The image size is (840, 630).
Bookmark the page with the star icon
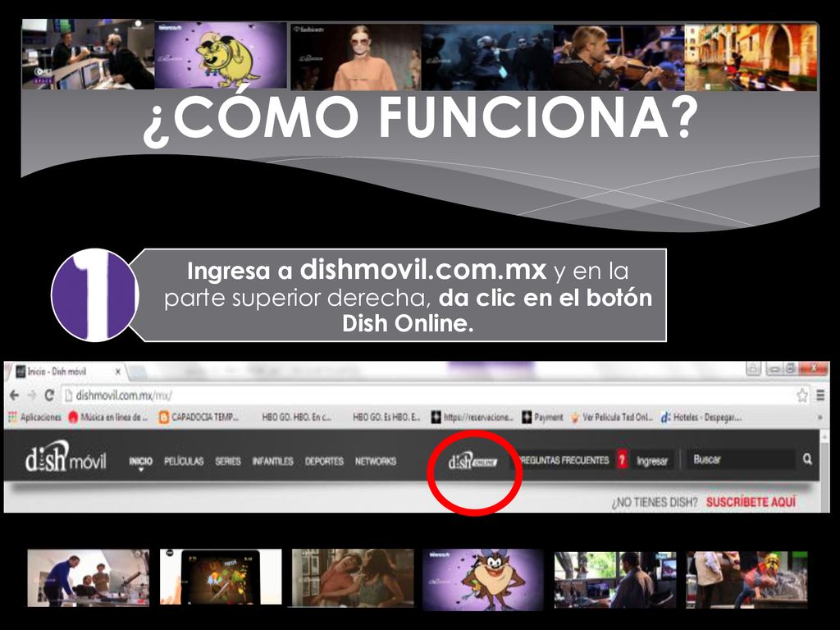802,395
